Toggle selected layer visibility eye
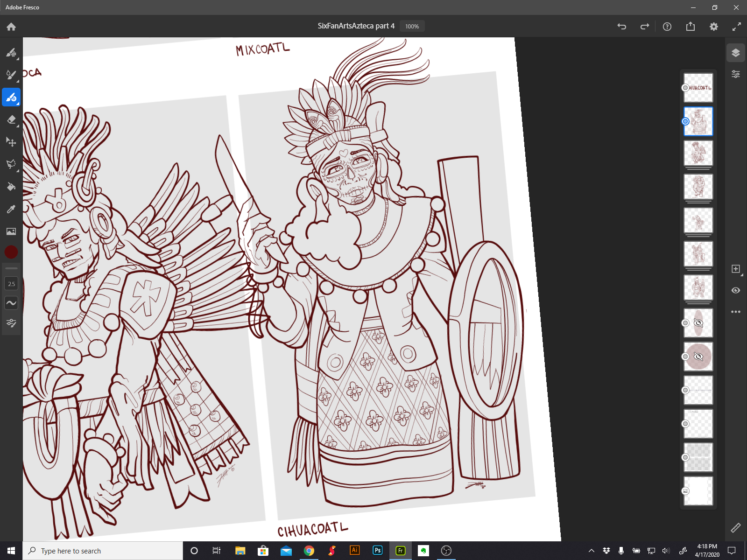The width and height of the screenshot is (747, 560). (736, 290)
